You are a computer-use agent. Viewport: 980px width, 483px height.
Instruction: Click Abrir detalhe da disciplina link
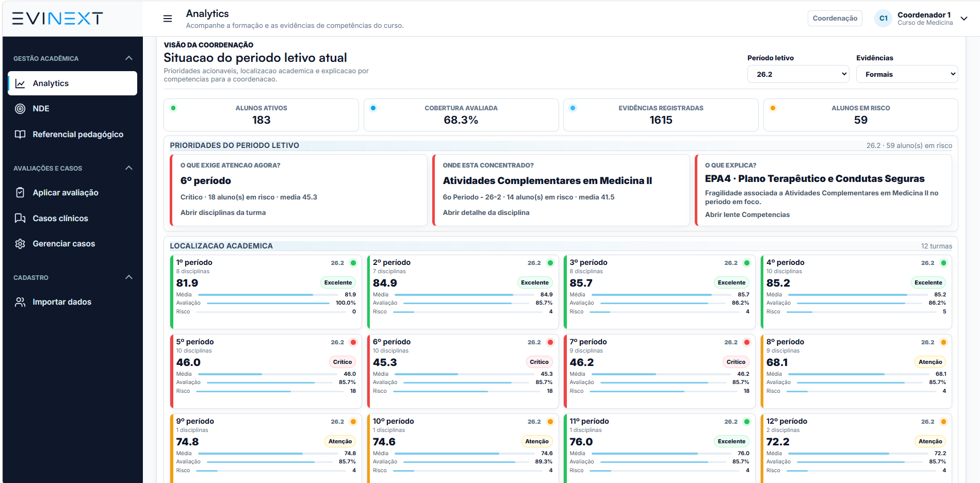coord(486,213)
